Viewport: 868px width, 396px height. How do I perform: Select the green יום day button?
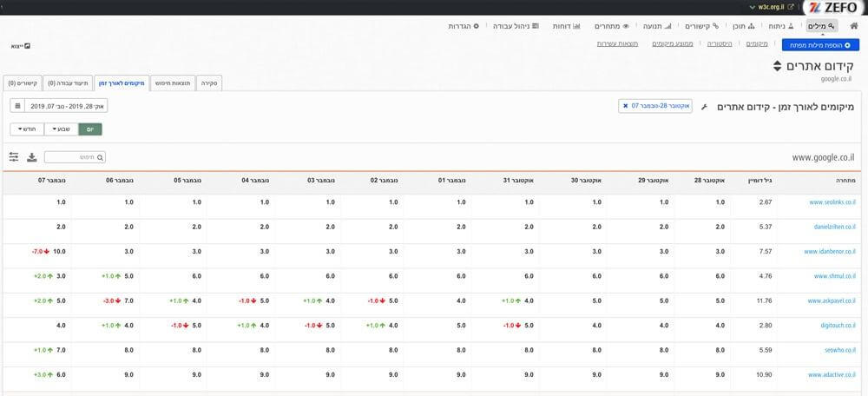click(x=91, y=129)
